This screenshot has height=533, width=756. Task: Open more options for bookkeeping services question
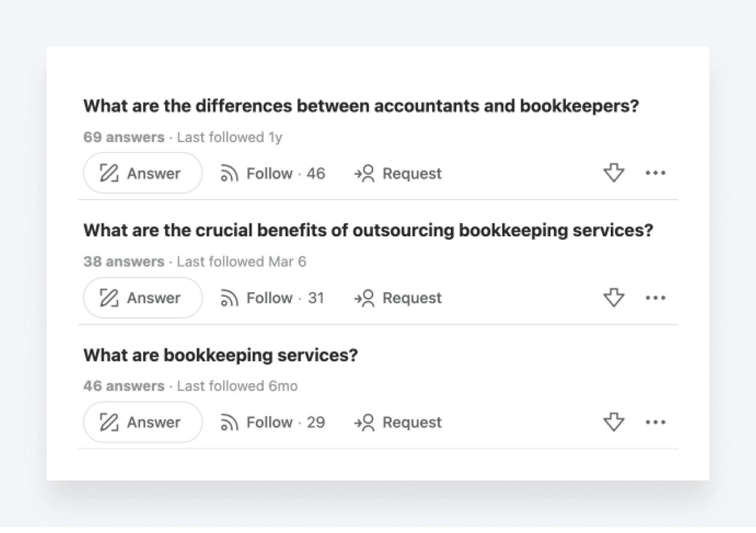pyautogui.click(x=655, y=422)
